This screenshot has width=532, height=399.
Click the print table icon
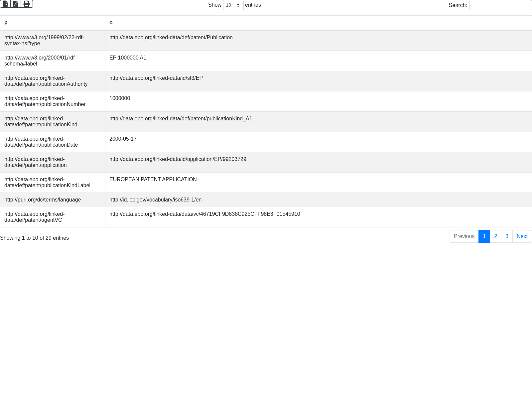click(x=27, y=4)
